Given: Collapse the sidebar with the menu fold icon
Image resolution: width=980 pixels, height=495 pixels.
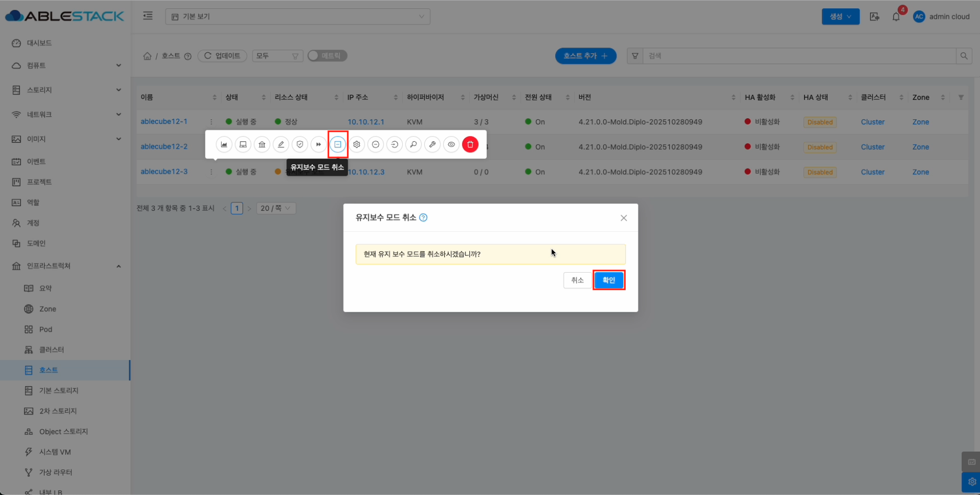Looking at the screenshot, I should 148,16.
